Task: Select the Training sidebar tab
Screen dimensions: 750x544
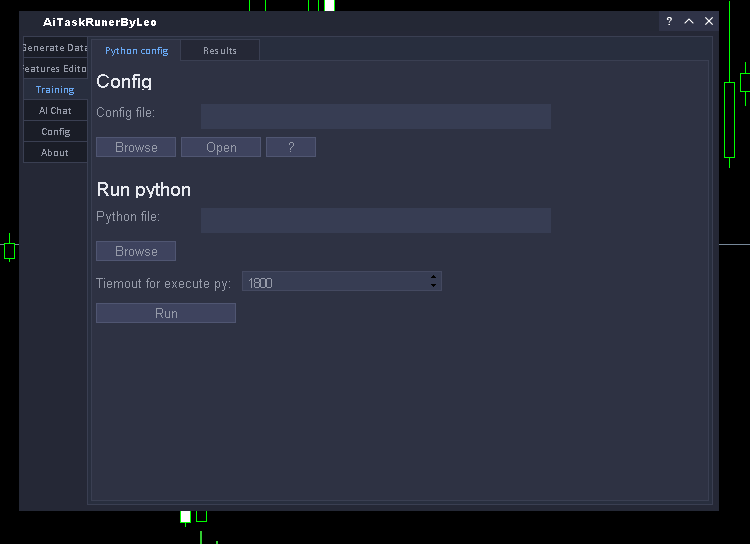Action: pyautogui.click(x=55, y=89)
